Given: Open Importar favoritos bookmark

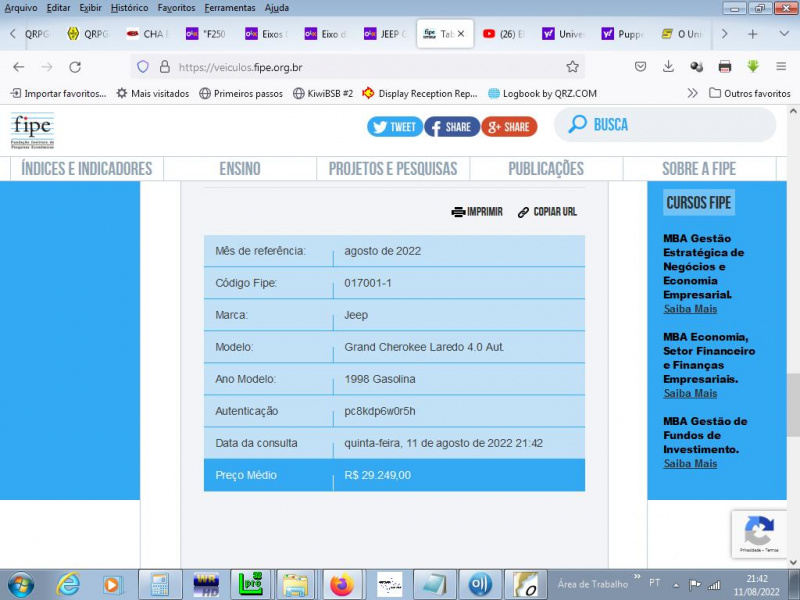Looking at the screenshot, I should [59, 93].
